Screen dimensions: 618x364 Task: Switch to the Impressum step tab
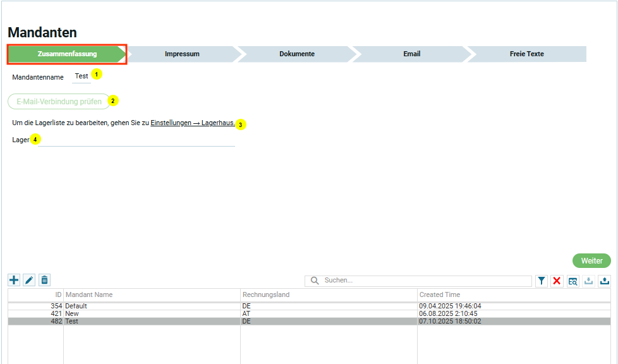click(x=182, y=54)
